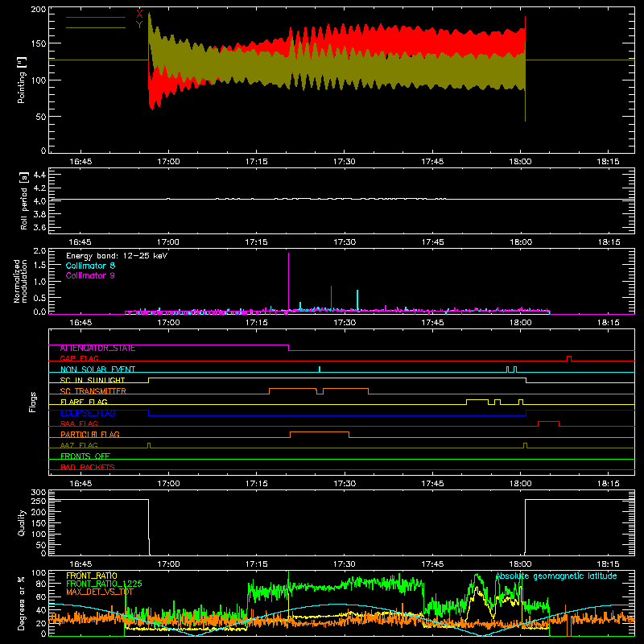Click the 17:30 tick under the Flags plot
This screenshot has width=644, height=644.
(345, 484)
